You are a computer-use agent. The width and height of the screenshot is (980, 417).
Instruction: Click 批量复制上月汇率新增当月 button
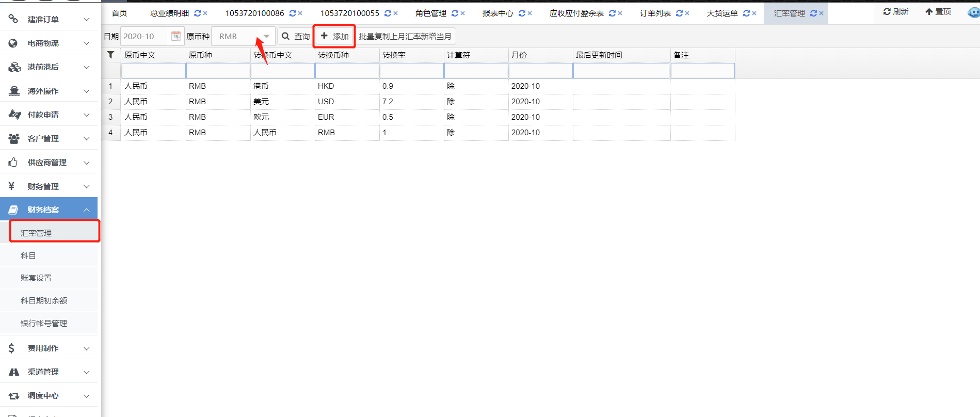pyautogui.click(x=405, y=36)
